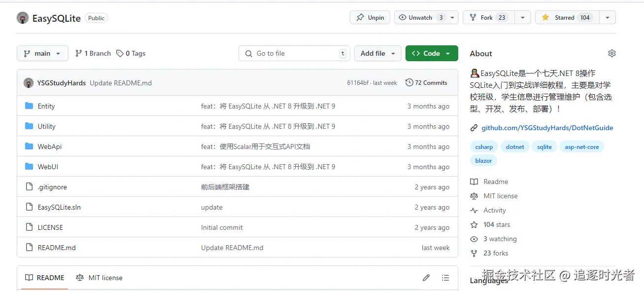Click the About settings gear icon
644x291 pixels.
tap(612, 53)
